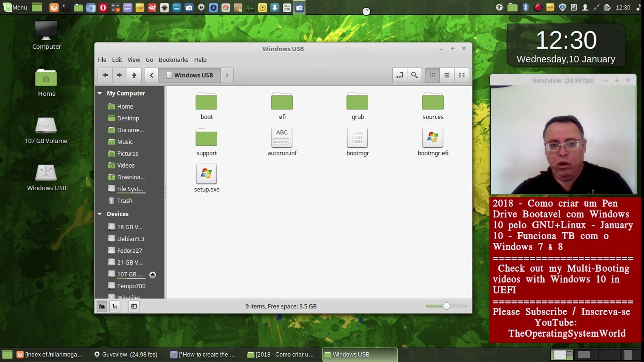Go up to the parent folder
Screen dimensions: 644x362
pos(134,75)
